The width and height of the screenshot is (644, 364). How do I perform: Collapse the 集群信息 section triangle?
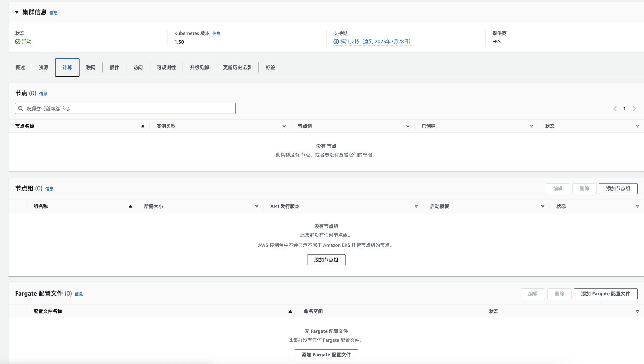pyautogui.click(x=17, y=12)
